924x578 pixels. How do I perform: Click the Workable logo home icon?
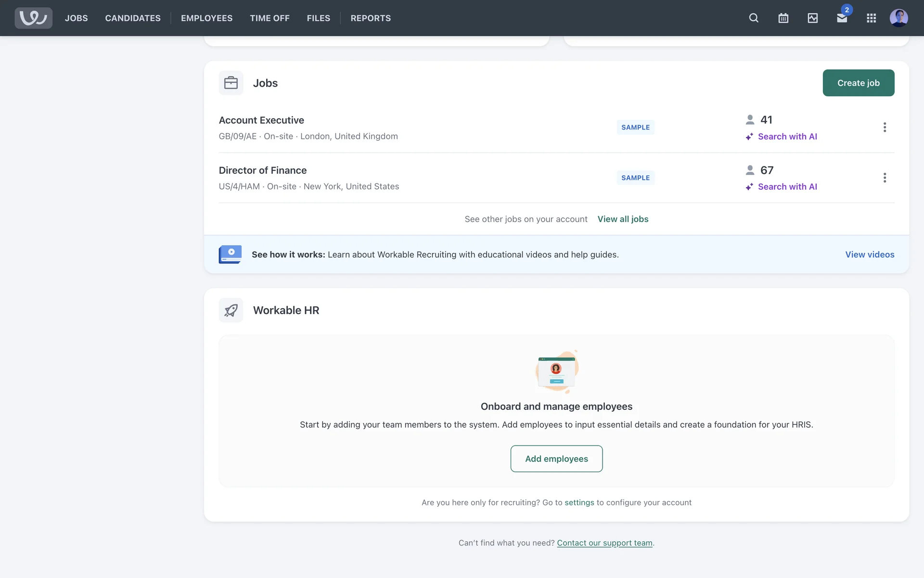coord(33,18)
